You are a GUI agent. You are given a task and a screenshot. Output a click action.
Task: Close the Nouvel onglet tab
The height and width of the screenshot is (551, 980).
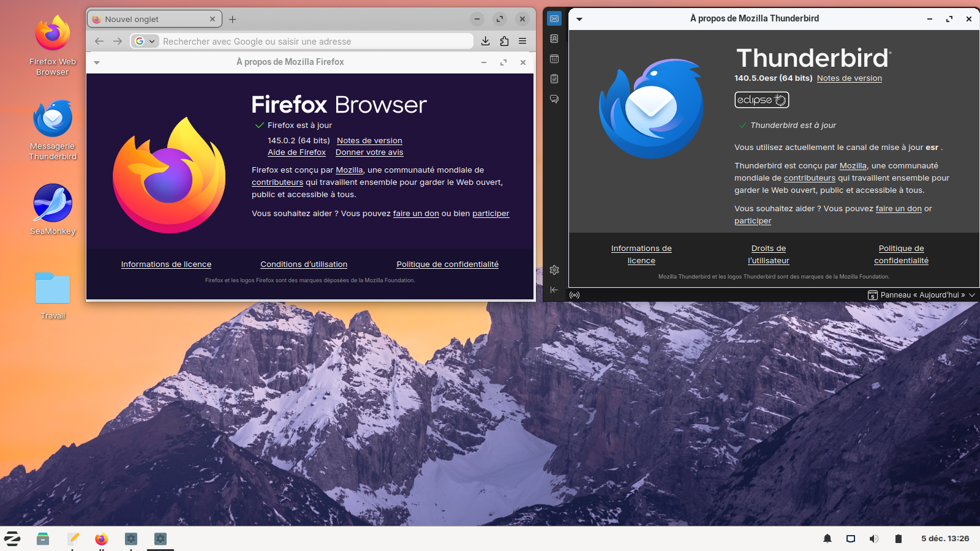[x=213, y=19]
